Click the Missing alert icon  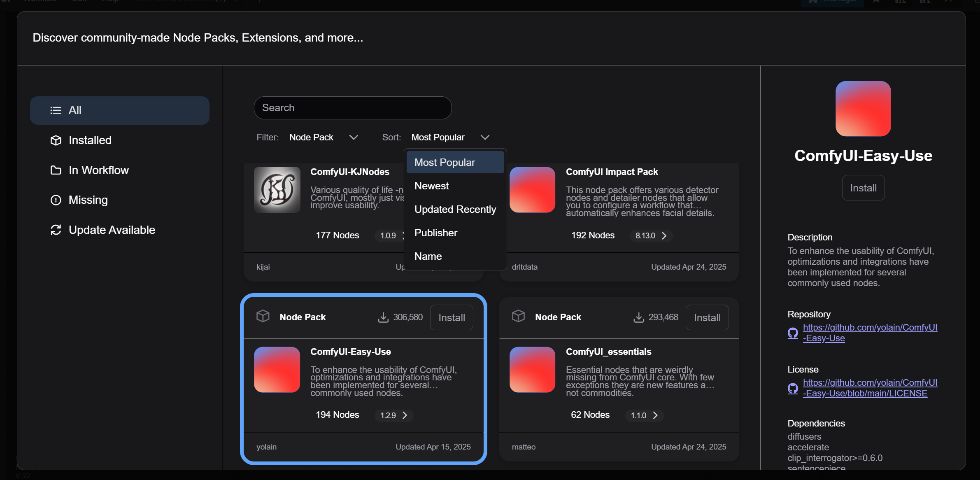coord(56,200)
